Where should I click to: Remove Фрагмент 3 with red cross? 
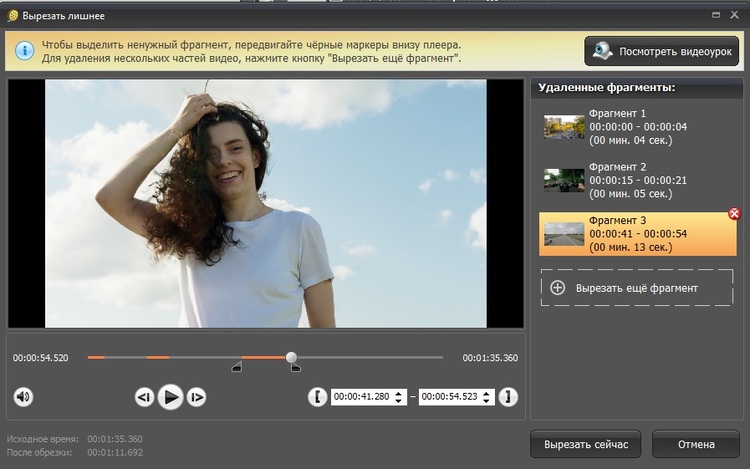pyautogui.click(x=734, y=214)
